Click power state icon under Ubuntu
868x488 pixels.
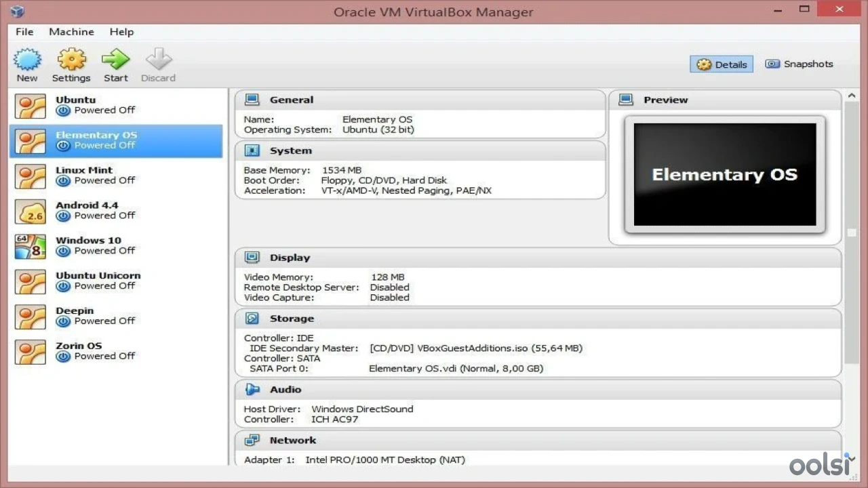[63, 110]
